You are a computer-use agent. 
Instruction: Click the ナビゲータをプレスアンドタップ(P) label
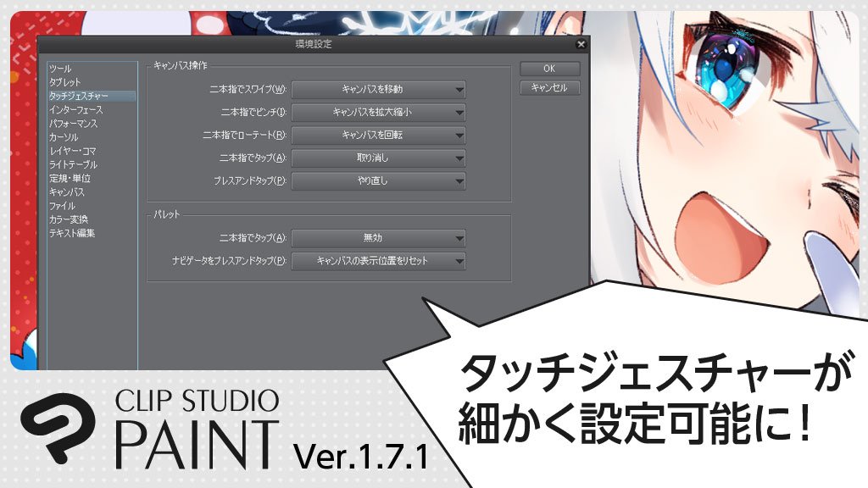229,261
